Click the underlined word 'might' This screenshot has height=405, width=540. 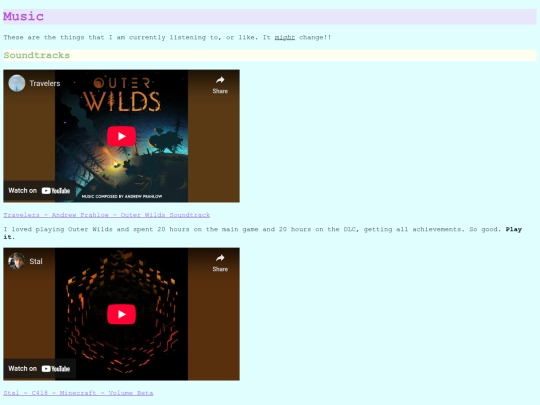tap(284, 37)
